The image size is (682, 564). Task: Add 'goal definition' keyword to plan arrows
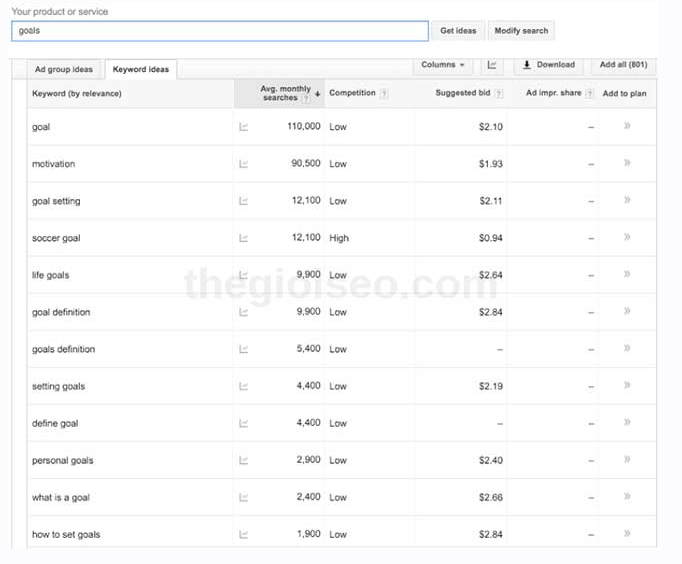[x=627, y=311]
